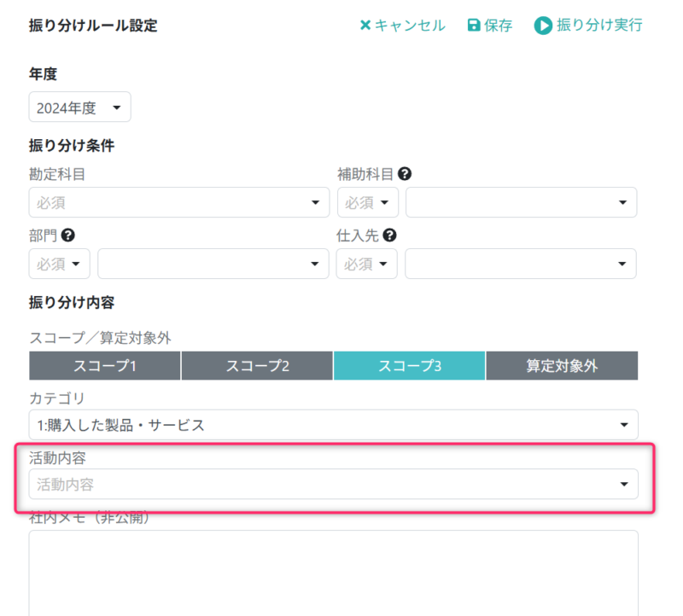Open the 年度 dropdown showing 2024年度
Image resolution: width=683 pixels, height=616 pixels.
point(79,107)
